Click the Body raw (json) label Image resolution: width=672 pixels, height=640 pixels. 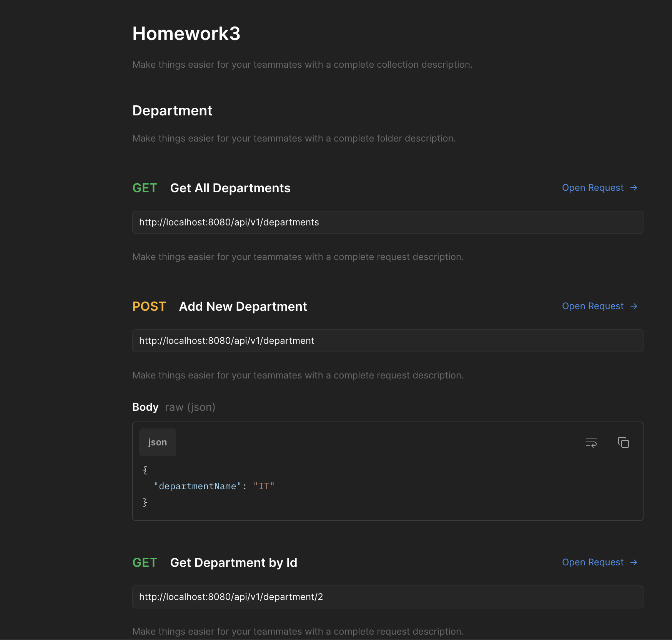coord(173,407)
